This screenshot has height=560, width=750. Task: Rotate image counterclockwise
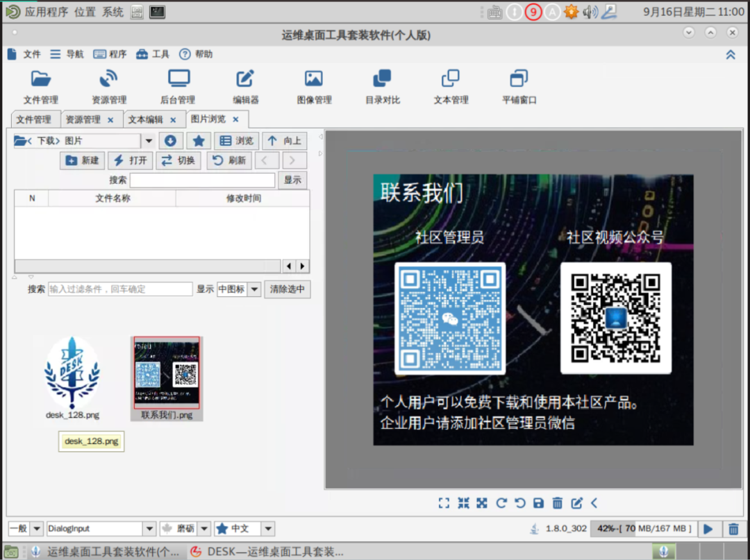coord(519,503)
